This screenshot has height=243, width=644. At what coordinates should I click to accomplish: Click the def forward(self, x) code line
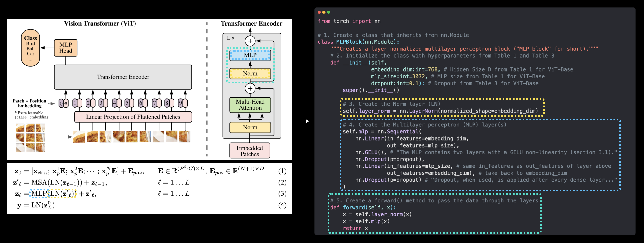coord(363,207)
